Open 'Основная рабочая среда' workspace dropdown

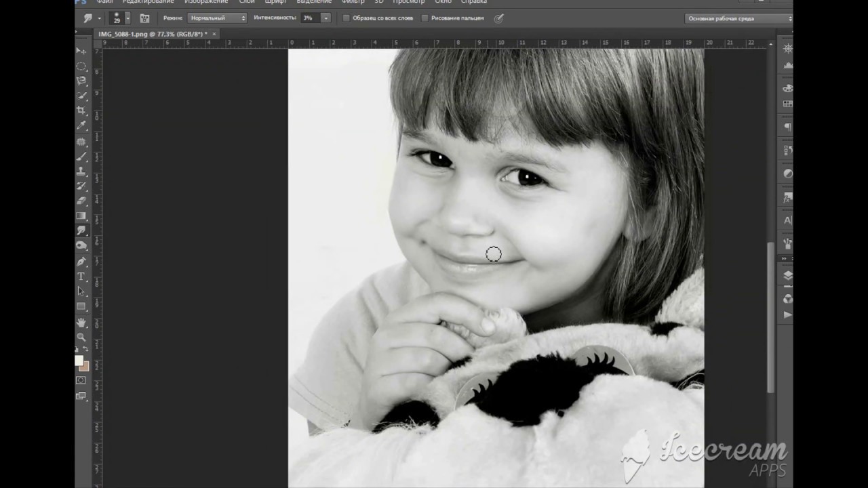coord(738,18)
